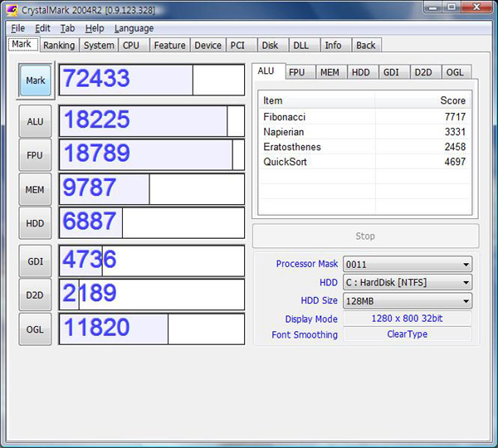Click the GDI score 4736 bar
498x448 pixels.
pos(152,261)
